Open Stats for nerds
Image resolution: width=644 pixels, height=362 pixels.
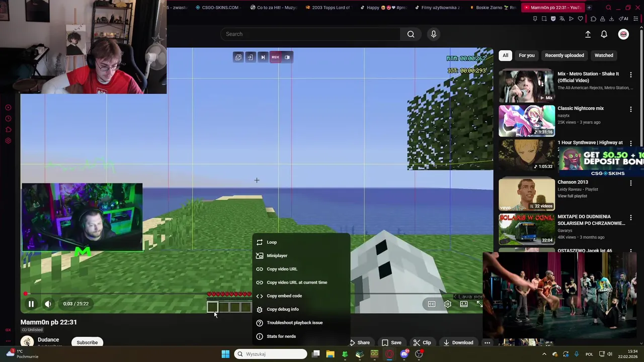pyautogui.click(x=301, y=336)
